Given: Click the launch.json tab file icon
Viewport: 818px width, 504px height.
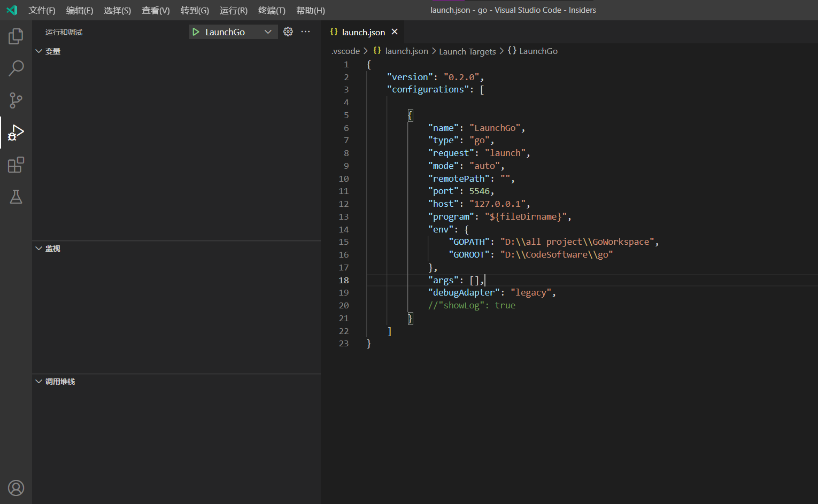Looking at the screenshot, I should click(334, 32).
